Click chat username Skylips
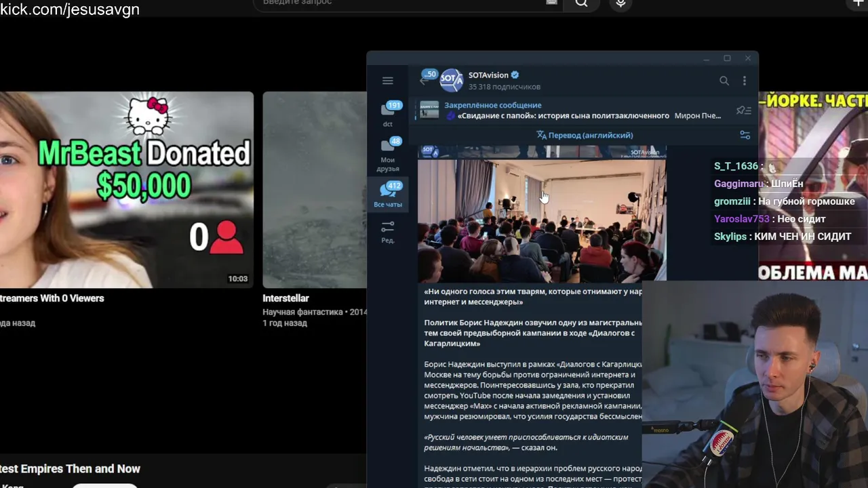 pos(730,237)
